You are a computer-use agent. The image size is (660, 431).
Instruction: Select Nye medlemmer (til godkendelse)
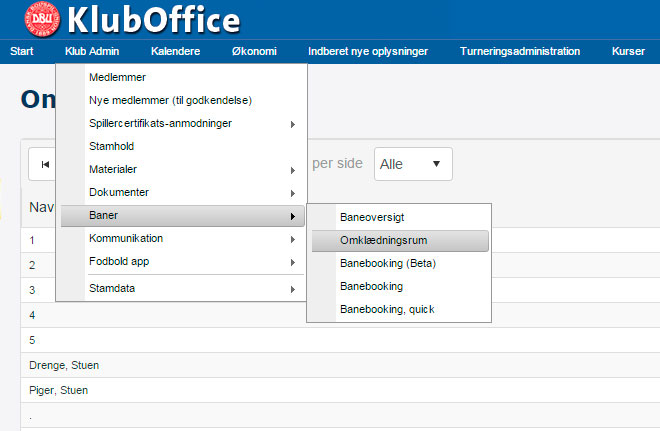click(x=182, y=100)
